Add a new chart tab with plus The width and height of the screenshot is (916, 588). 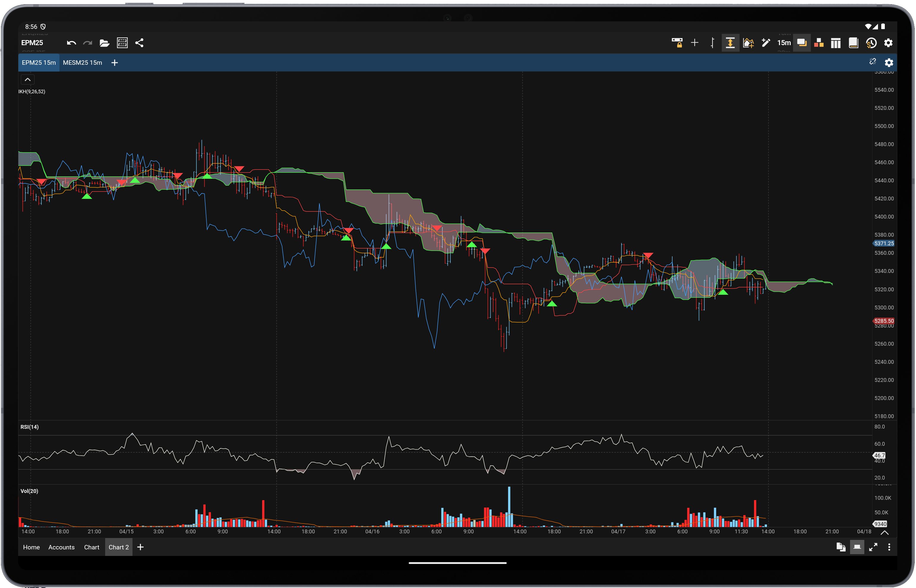[115, 63]
